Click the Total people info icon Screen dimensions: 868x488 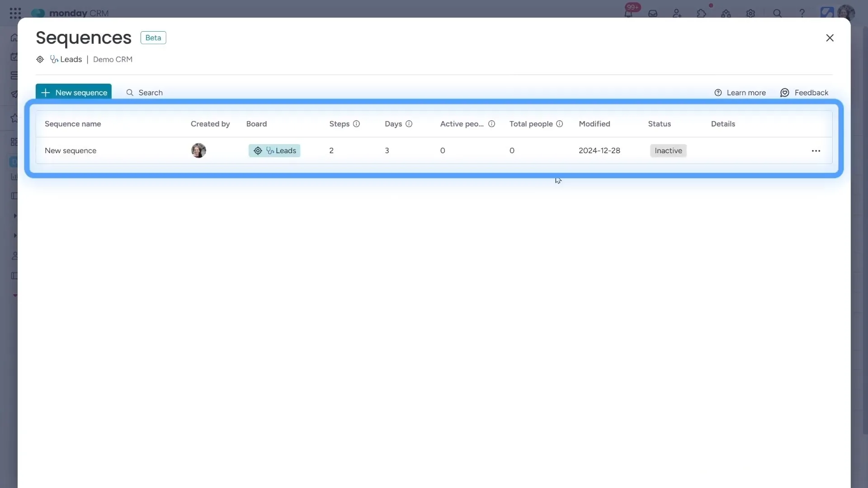tap(559, 124)
